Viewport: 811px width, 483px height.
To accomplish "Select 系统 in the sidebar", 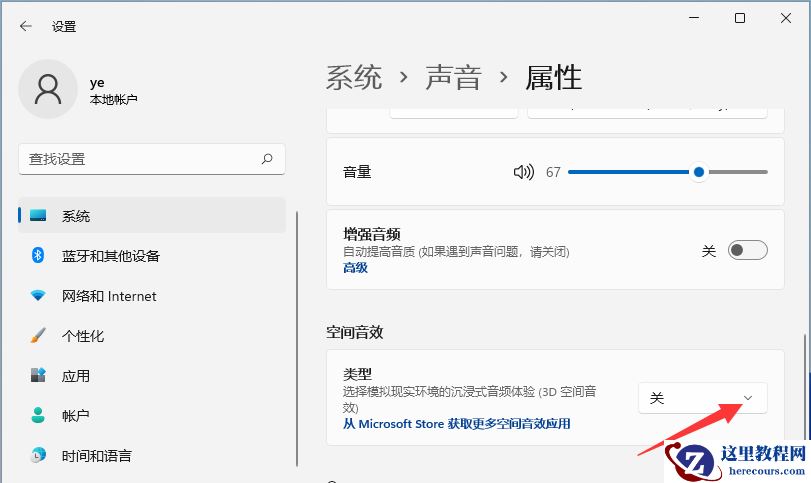I will (152, 215).
